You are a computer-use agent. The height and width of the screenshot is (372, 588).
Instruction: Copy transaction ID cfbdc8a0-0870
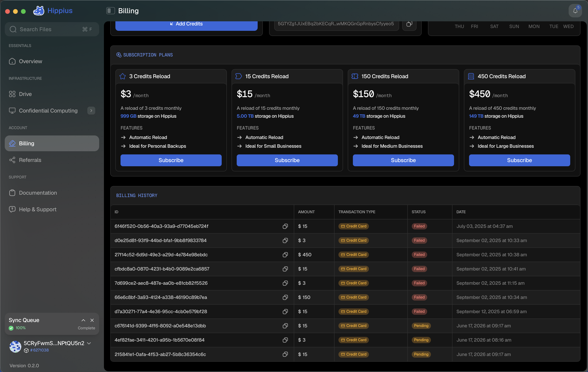(x=285, y=269)
